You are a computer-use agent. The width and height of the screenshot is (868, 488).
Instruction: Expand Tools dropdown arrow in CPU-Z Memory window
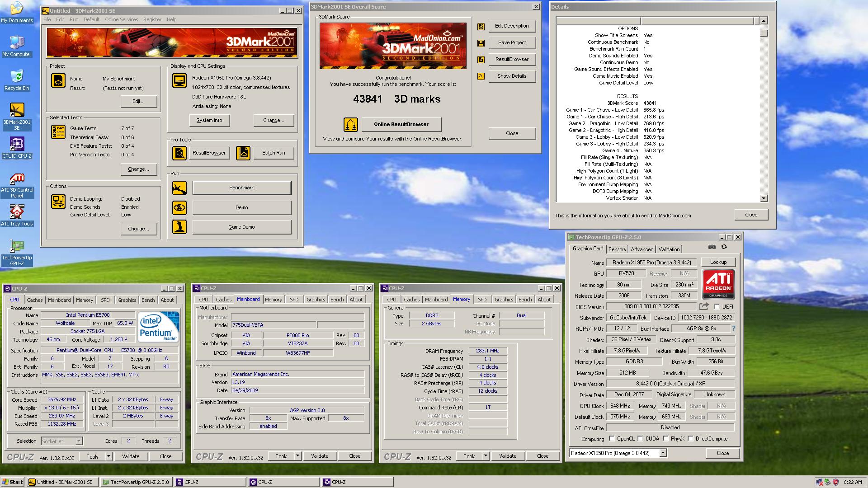[x=486, y=456]
